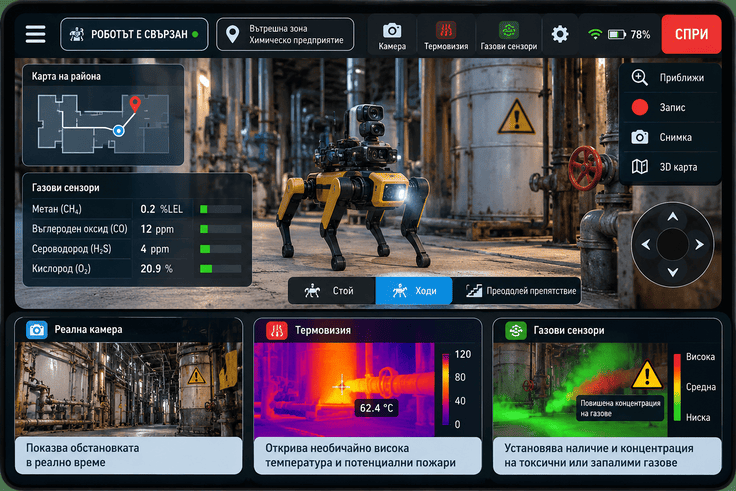The width and height of the screenshot is (736, 491).
Task: Click the gas warning triangle icon
Action: [647, 376]
